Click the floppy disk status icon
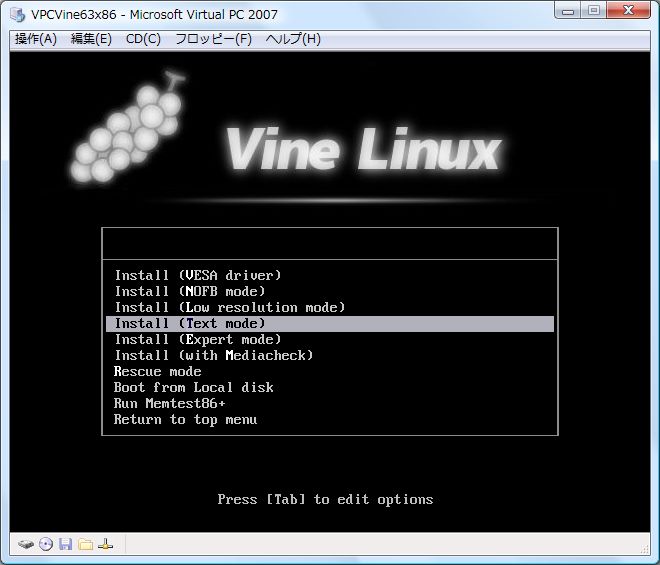The height and width of the screenshot is (565, 660). (65, 544)
